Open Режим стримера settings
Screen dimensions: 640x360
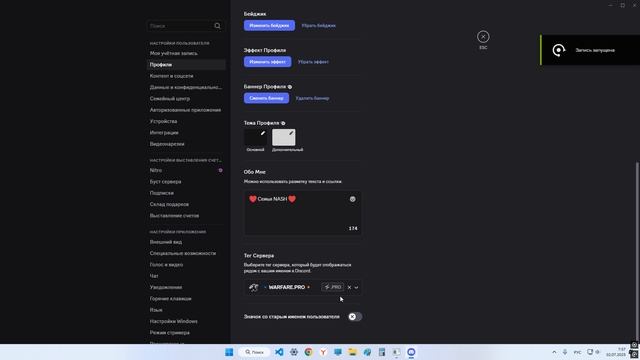pyautogui.click(x=186, y=333)
